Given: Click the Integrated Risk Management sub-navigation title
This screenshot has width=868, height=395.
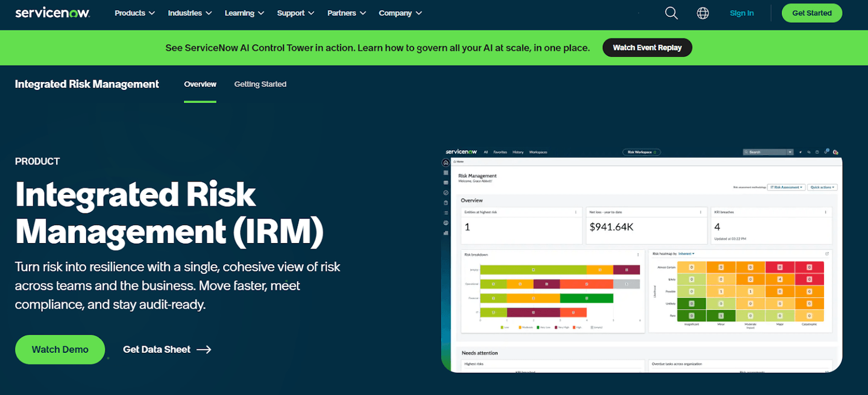Looking at the screenshot, I should pos(87,84).
